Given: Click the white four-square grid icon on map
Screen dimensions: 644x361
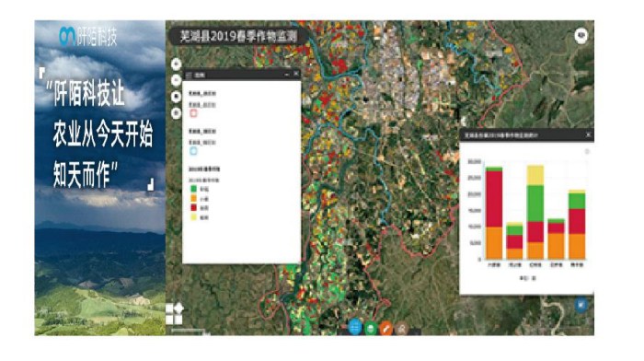Looking at the screenshot, I should [174, 314].
